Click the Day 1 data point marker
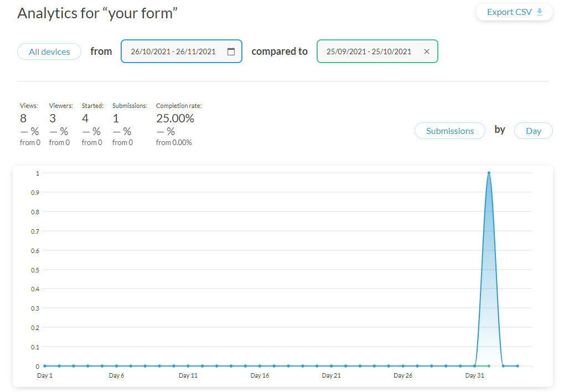The height and width of the screenshot is (392, 564). click(x=44, y=366)
